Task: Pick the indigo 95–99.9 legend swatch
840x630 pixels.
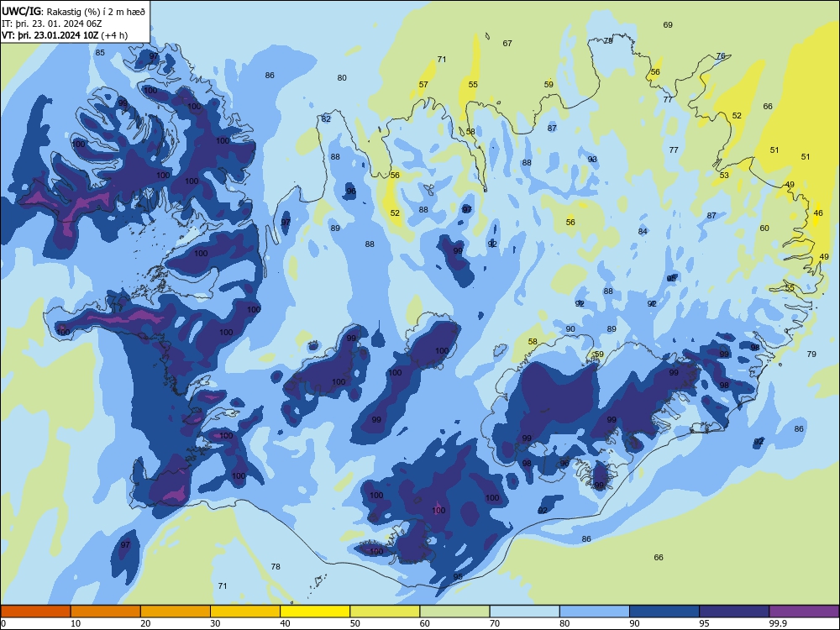Action: tap(734, 612)
